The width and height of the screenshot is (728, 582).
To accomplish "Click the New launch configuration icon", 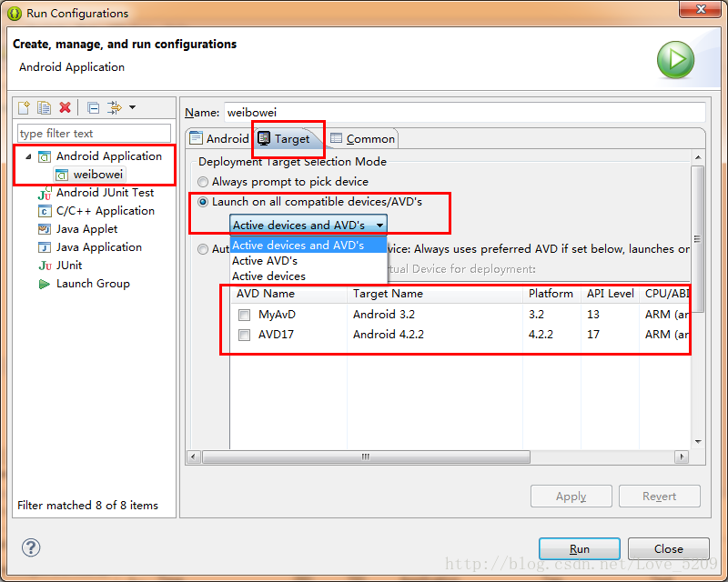I will [x=24, y=107].
